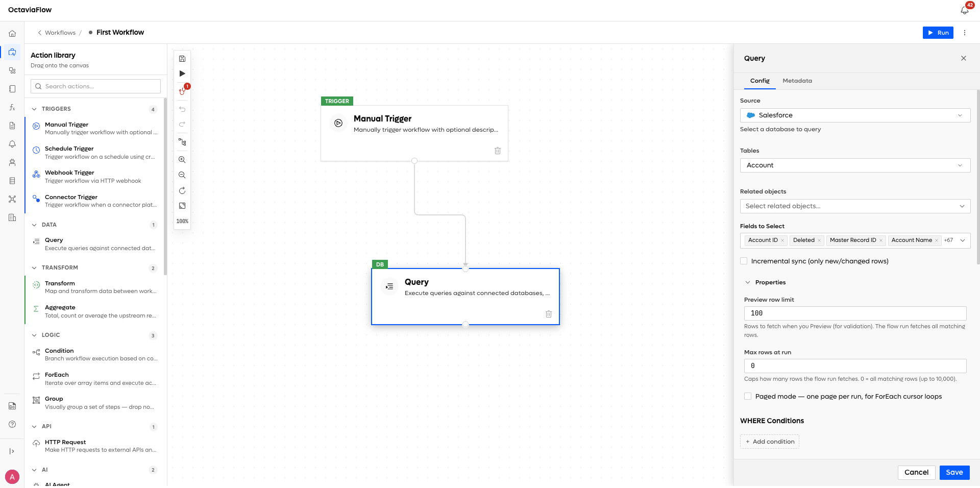Viewport: 980px width, 488px height.
Task: Click the fit-to-screen icon in toolbar
Action: 182,206
